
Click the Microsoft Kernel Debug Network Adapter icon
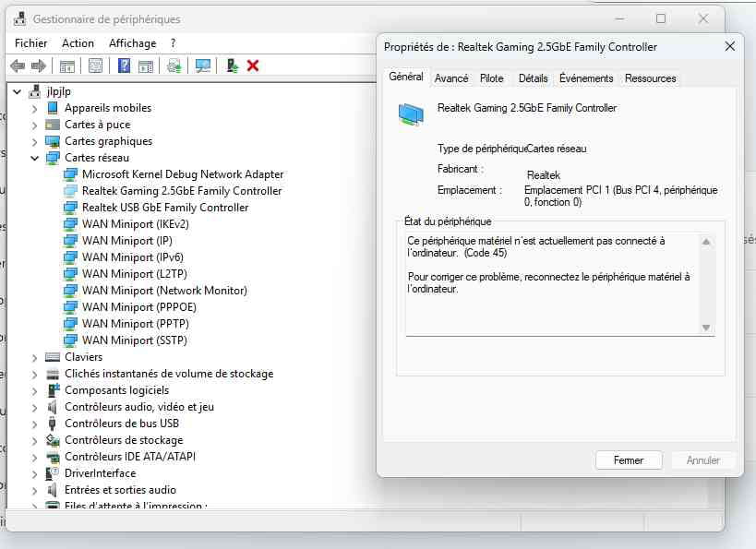coord(71,174)
